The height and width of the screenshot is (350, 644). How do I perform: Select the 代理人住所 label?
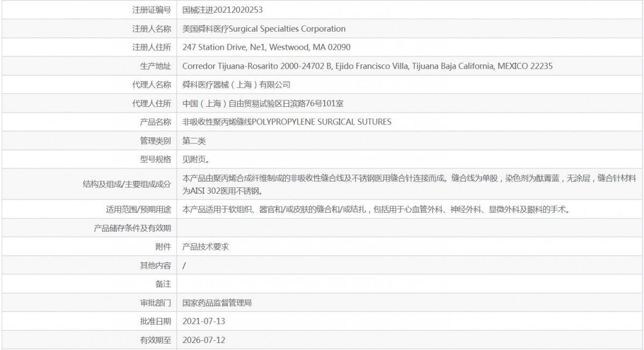pyautogui.click(x=151, y=103)
